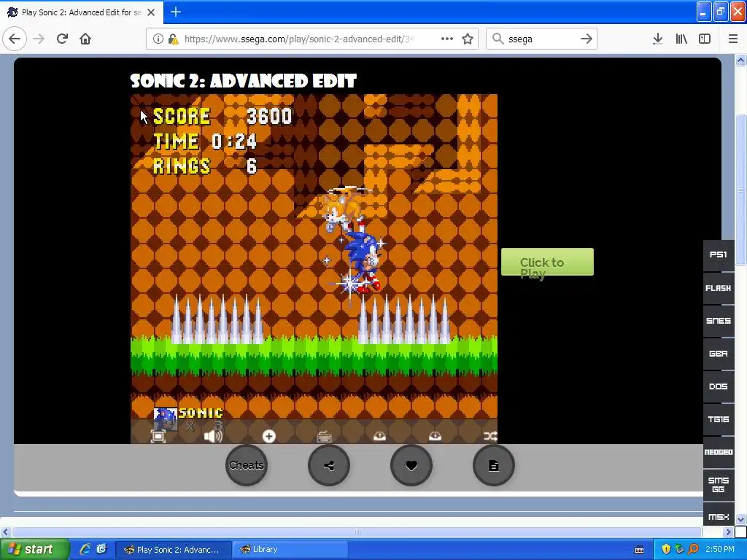Click the plus circle icon in the emulator bar
This screenshot has height=560, width=747.
click(x=268, y=436)
